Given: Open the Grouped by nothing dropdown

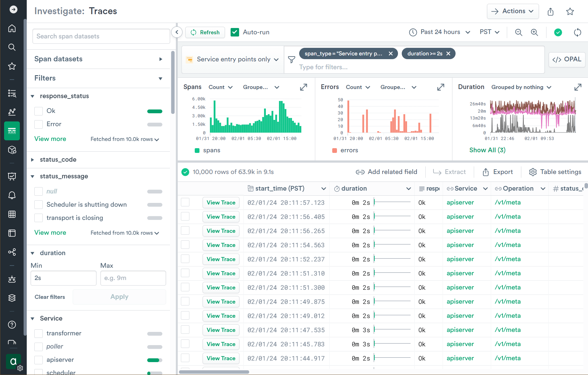Looking at the screenshot, I should click(x=521, y=87).
